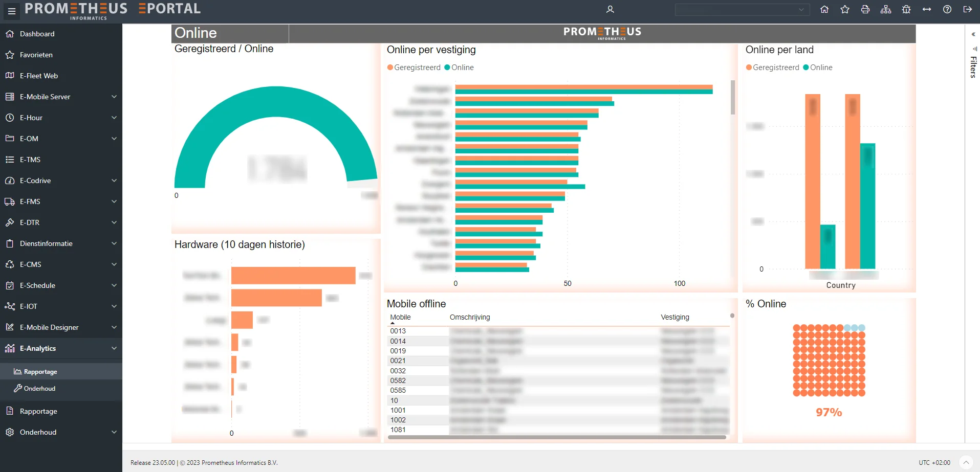The width and height of the screenshot is (980, 472).
Task: Sort by the Vestiging column header
Action: pos(675,318)
